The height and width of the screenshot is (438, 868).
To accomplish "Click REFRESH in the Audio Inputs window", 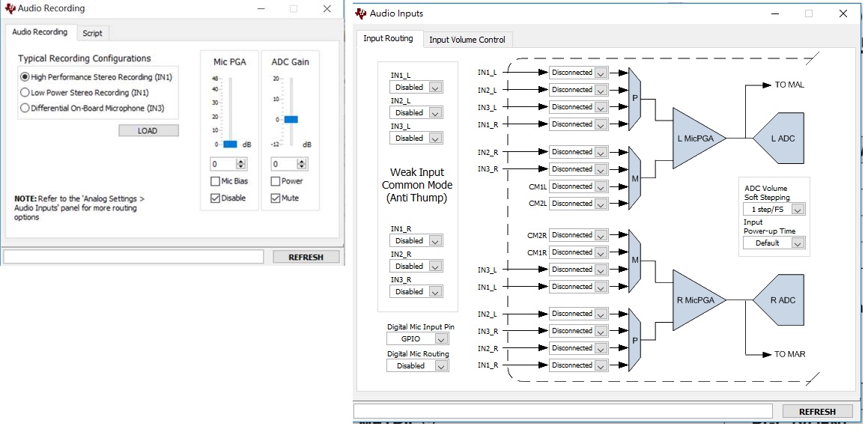I will 817,412.
